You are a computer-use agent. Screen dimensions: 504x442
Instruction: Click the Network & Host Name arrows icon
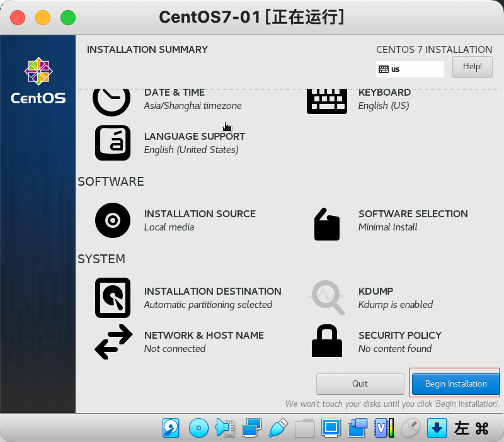113,342
